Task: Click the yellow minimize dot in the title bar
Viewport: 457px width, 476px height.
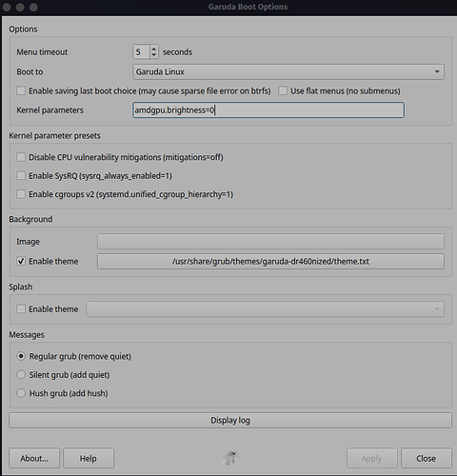Action: [x=20, y=7]
